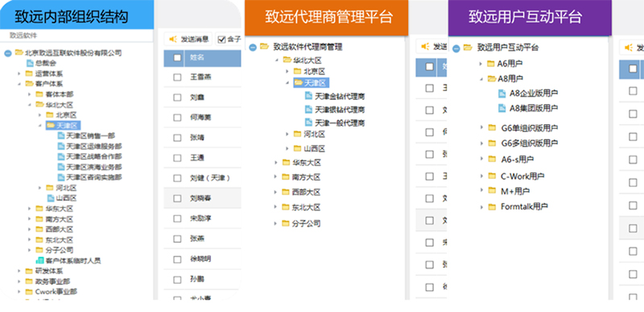The image size is (644, 312).
Task: Toggle the 含子 checkbox
Action: (x=222, y=40)
